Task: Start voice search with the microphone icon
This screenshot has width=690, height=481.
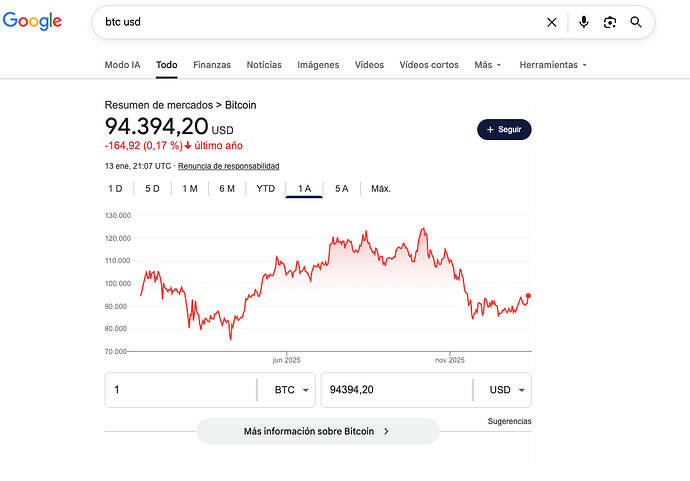Action: pyautogui.click(x=584, y=22)
